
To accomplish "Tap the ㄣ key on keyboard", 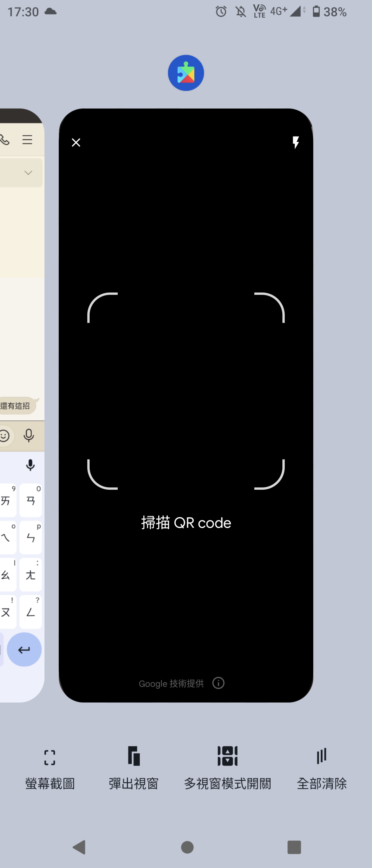I will tap(31, 538).
